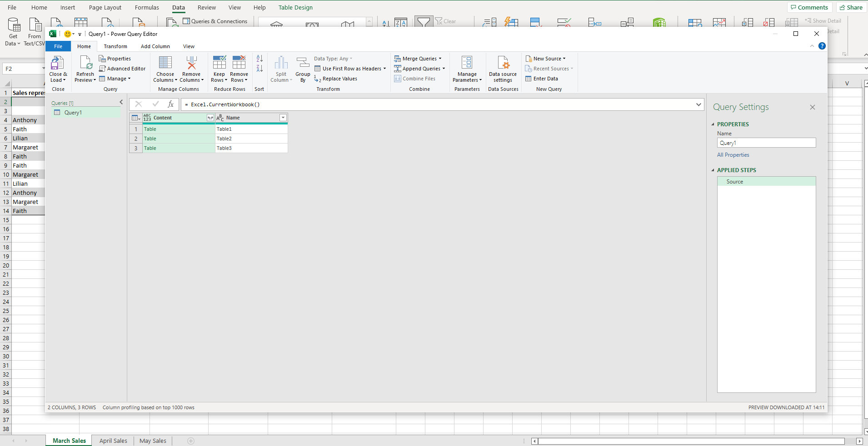Open the Advanced Editor
The image size is (868, 446).
click(x=122, y=68)
